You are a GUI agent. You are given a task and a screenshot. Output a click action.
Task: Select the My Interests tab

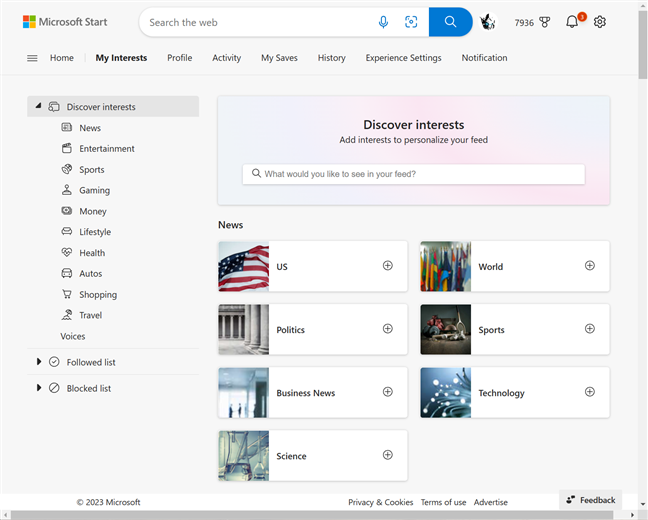point(121,58)
